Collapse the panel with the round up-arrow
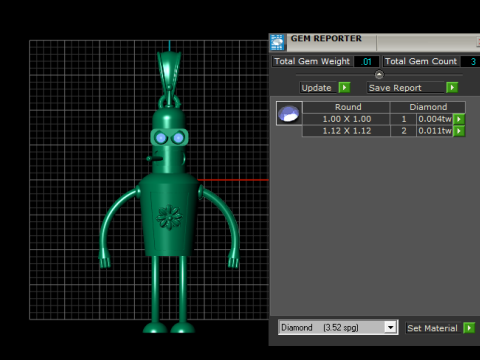The image size is (480, 360). (379, 74)
